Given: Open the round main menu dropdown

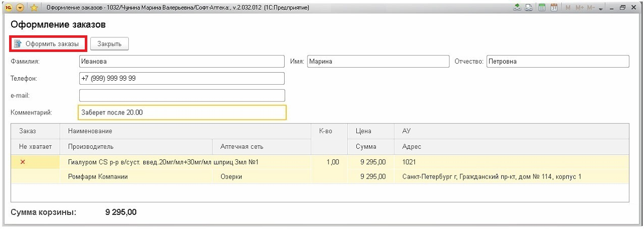Looking at the screenshot, I should click(20, 8).
